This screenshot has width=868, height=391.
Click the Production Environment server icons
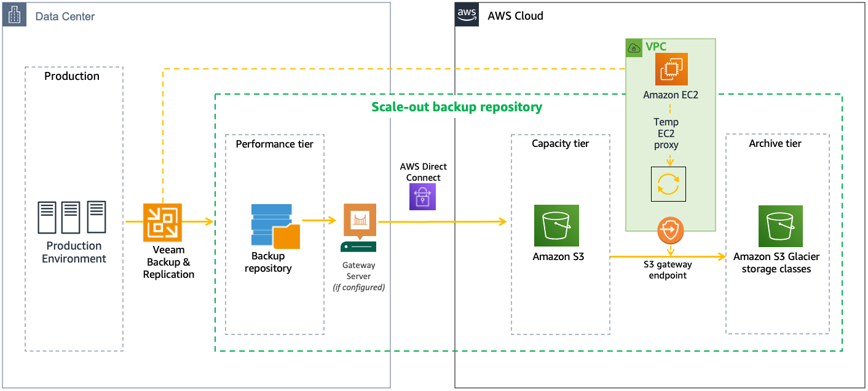coord(72,217)
